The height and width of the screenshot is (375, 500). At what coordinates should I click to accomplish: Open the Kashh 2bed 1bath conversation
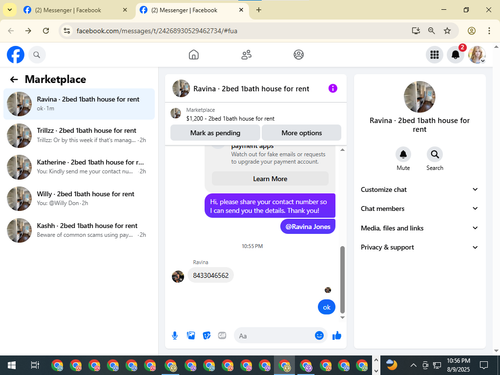(x=79, y=230)
